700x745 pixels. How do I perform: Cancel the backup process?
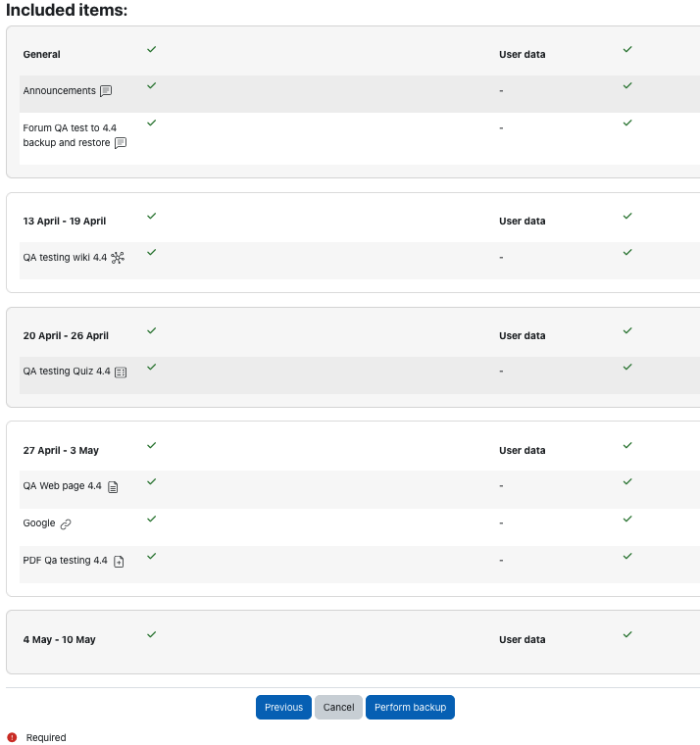click(x=338, y=708)
